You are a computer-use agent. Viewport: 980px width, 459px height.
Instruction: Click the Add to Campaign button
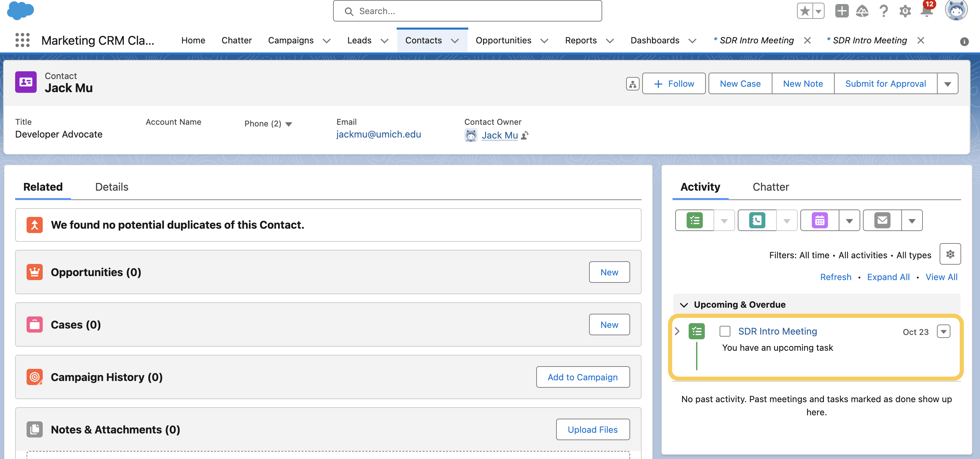coord(582,377)
